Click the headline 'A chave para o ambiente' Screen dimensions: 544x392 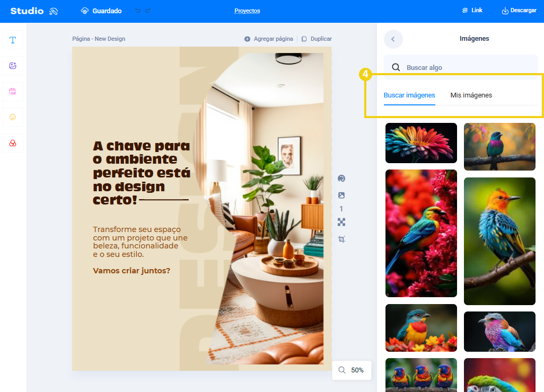[x=142, y=173]
